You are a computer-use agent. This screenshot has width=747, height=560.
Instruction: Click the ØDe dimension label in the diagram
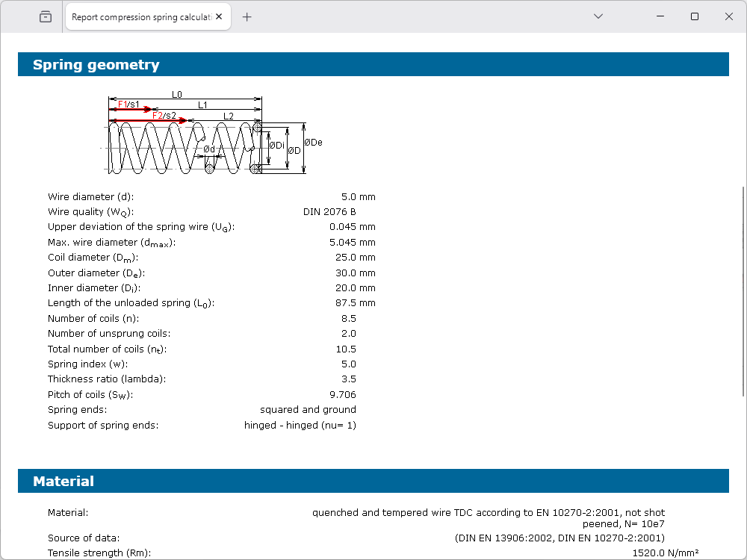point(314,142)
